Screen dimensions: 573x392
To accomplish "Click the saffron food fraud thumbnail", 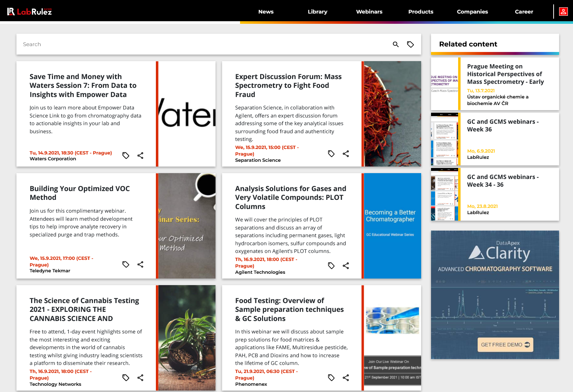I will pos(393,114).
